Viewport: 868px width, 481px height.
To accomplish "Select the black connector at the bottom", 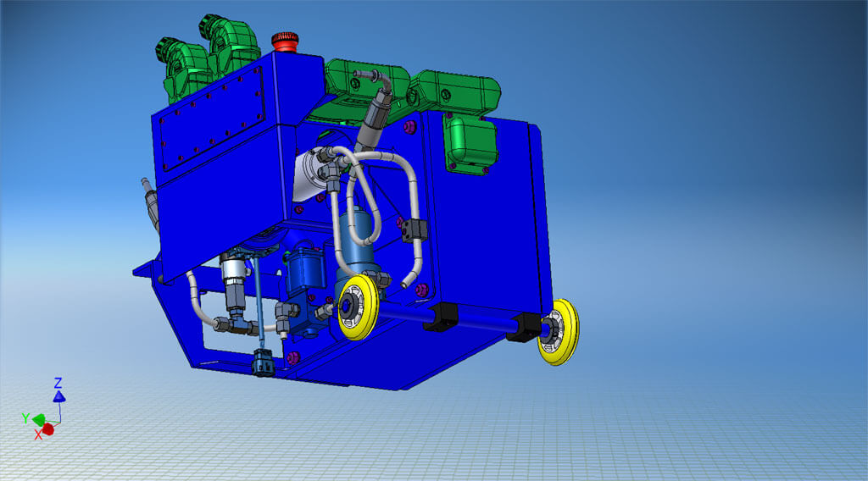I will pos(264,364).
